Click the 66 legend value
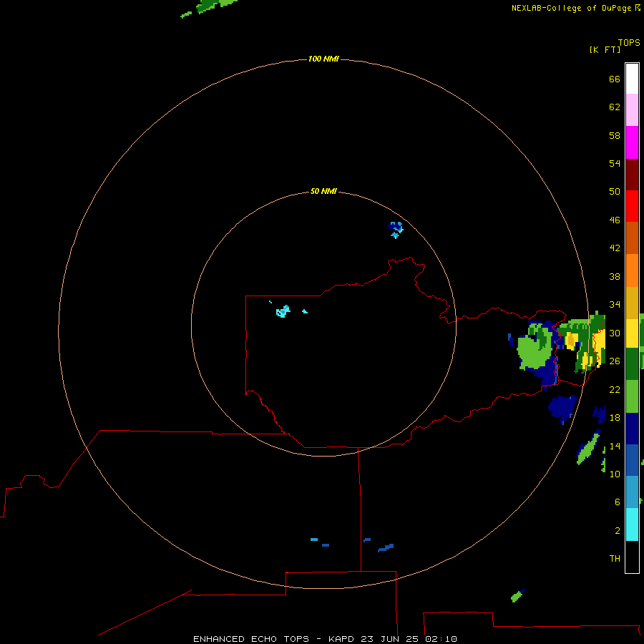 click(x=615, y=79)
